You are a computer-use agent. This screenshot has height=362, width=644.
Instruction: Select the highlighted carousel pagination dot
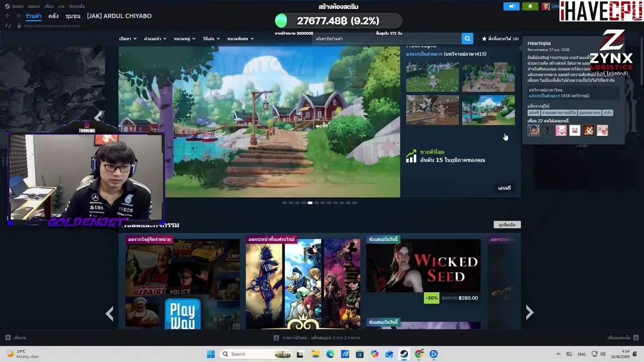(310, 203)
